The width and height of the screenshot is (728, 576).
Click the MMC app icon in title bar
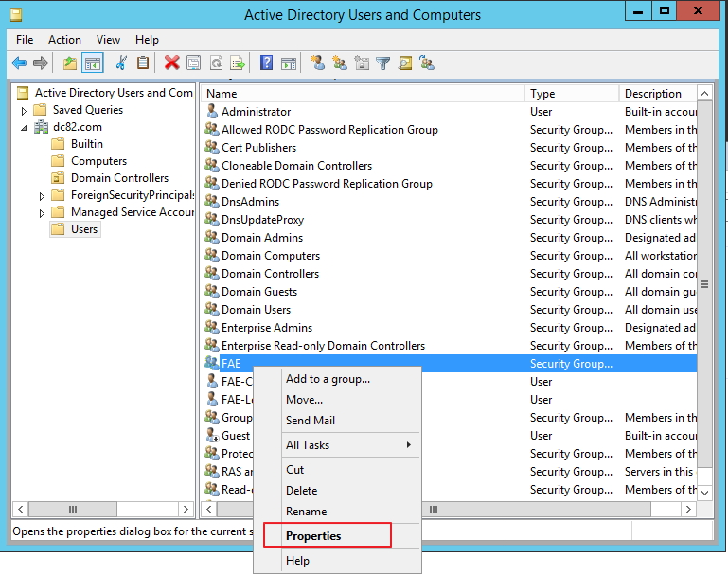point(16,15)
